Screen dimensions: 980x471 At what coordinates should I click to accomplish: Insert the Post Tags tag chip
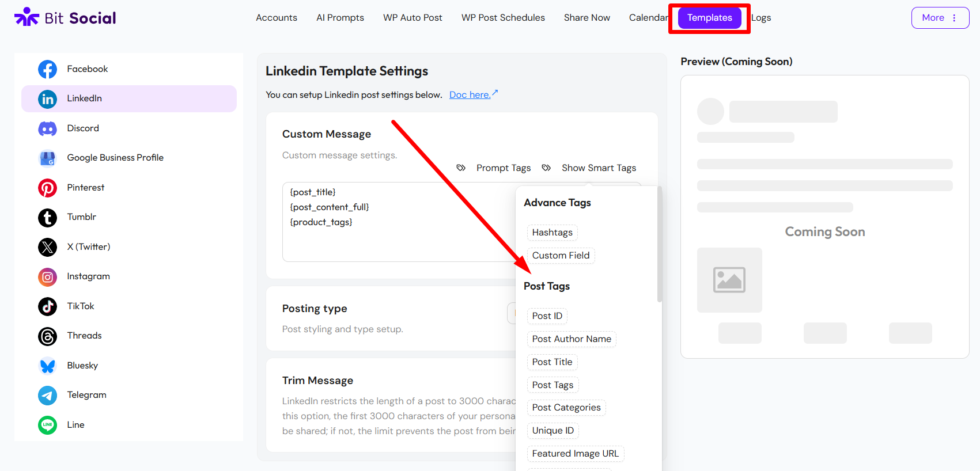point(553,385)
